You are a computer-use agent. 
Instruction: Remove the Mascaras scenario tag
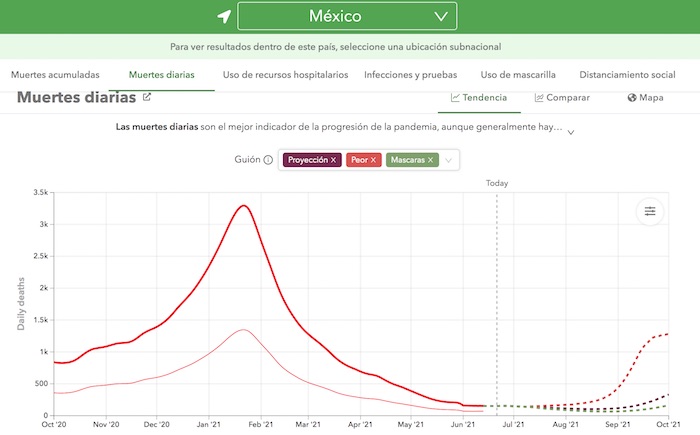pyautogui.click(x=429, y=160)
